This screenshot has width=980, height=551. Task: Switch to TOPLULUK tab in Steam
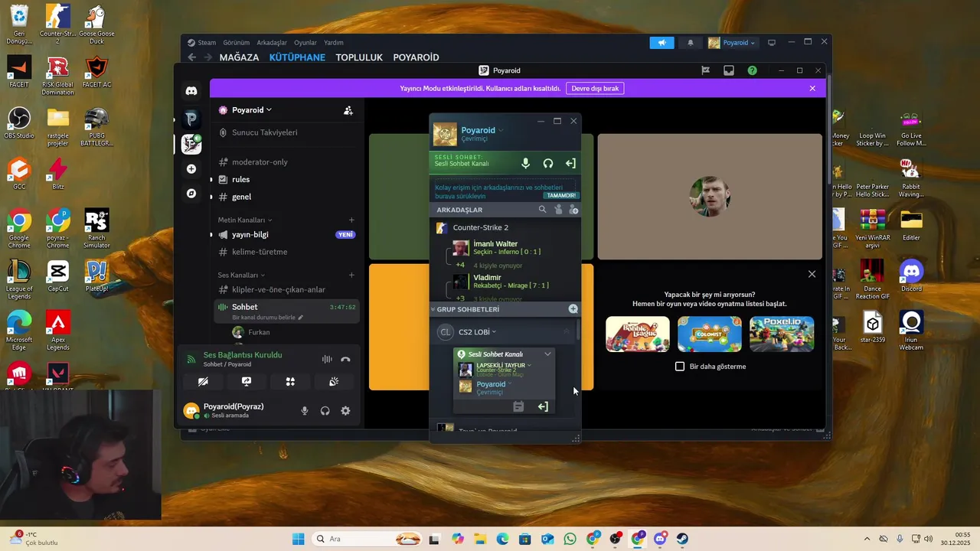pos(359,57)
